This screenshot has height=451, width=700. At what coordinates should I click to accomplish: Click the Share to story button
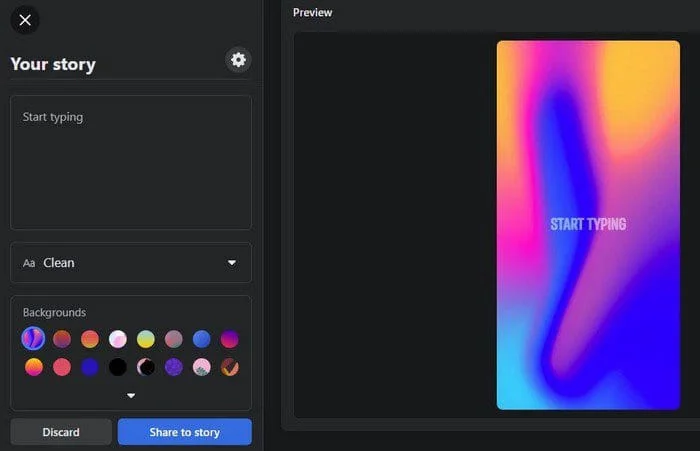pyautogui.click(x=185, y=432)
